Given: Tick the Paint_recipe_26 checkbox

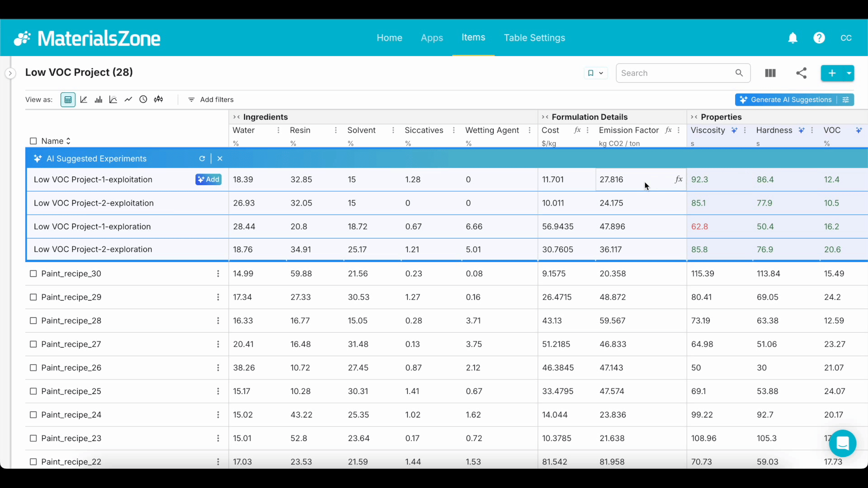Looking at the screenshot, I should (x=33, y=368).
